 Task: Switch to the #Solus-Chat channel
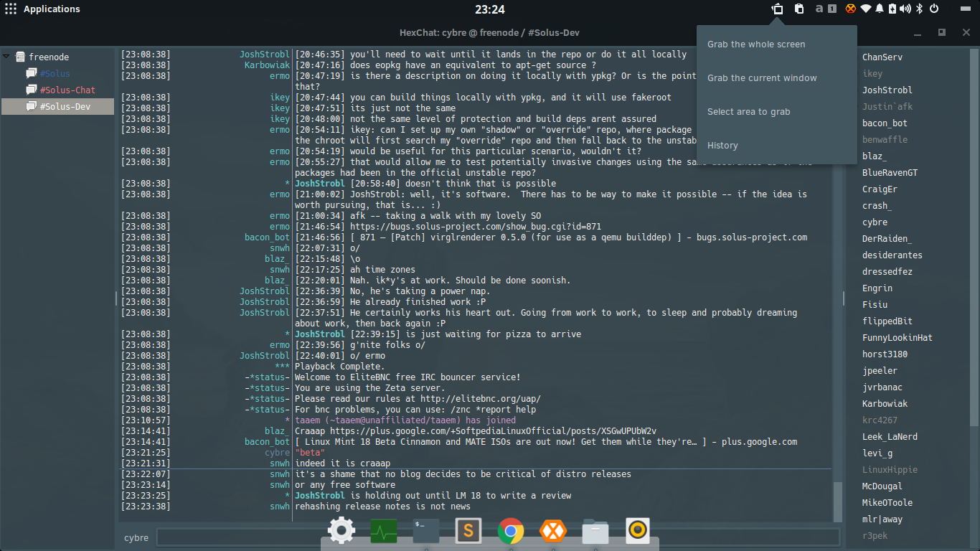coord(67,90)
